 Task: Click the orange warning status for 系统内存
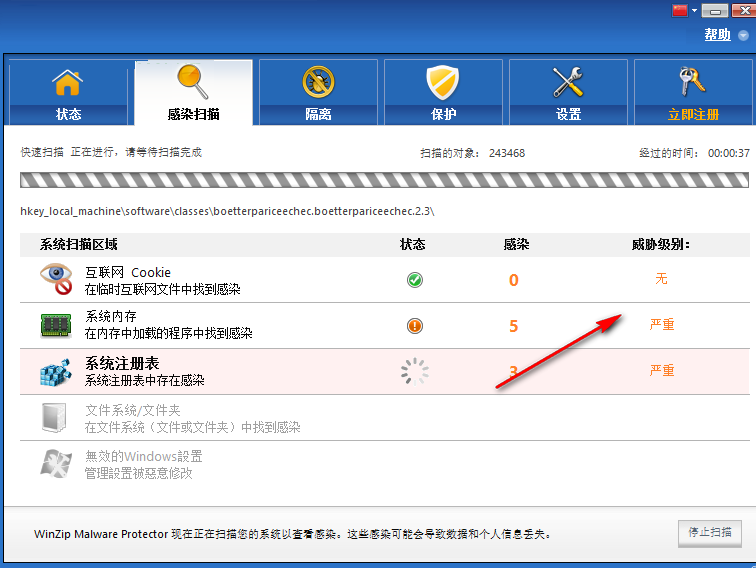tap(415, 326)
